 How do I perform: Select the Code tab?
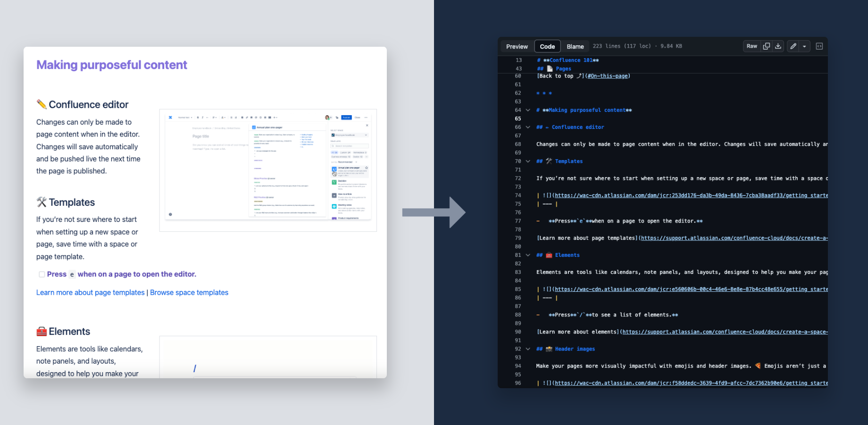(x=547, y=46)
